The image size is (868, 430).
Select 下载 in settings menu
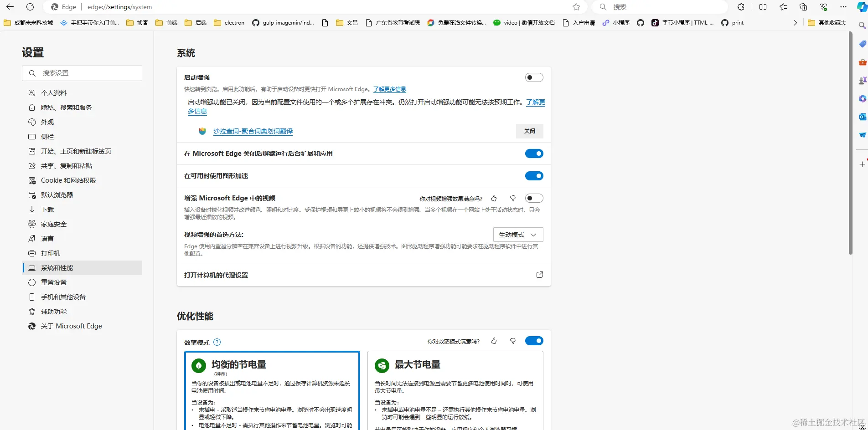[x=82, y=210]
